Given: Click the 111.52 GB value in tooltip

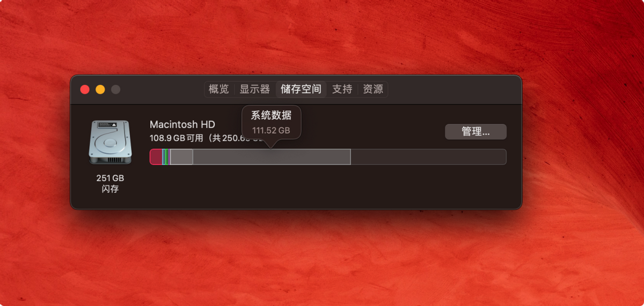Looking at the screenshot, I should tap(271, 130).
